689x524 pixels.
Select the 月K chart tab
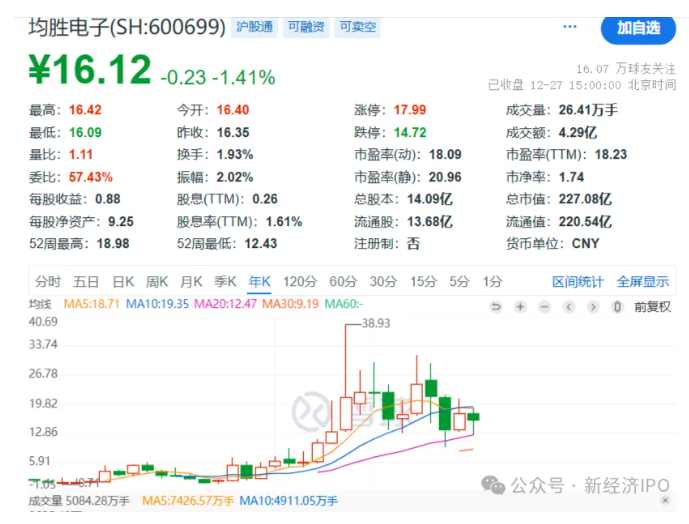[x=191, y=281]
